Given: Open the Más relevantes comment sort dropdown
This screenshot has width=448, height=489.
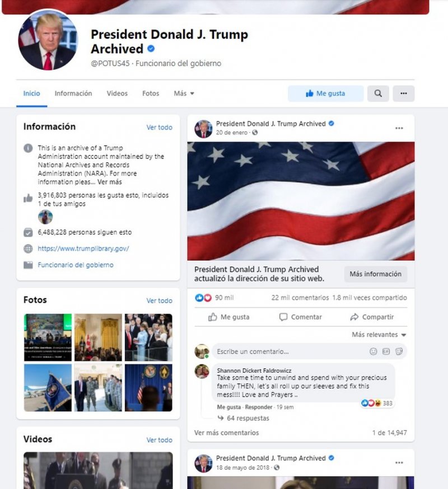Looking at the screenshot, I should (x=379, y=335).
